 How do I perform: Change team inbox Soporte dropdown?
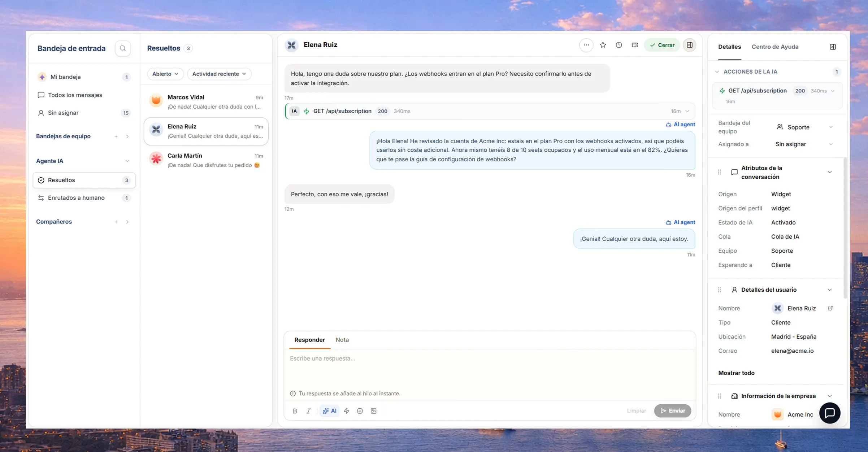pyautogui.click(x=804, y=127)
